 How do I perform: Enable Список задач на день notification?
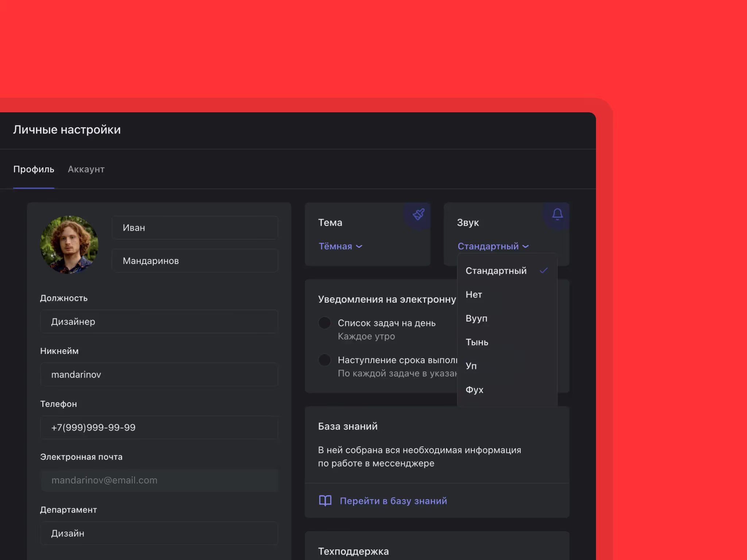tap(324, 323)
